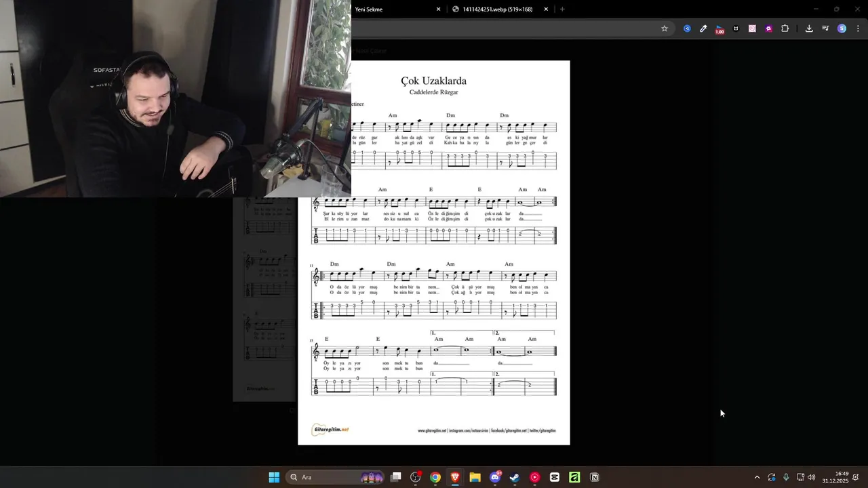Viewport: 868px width, 488px height.
Task: Show browser downloads
Action: 809,28
